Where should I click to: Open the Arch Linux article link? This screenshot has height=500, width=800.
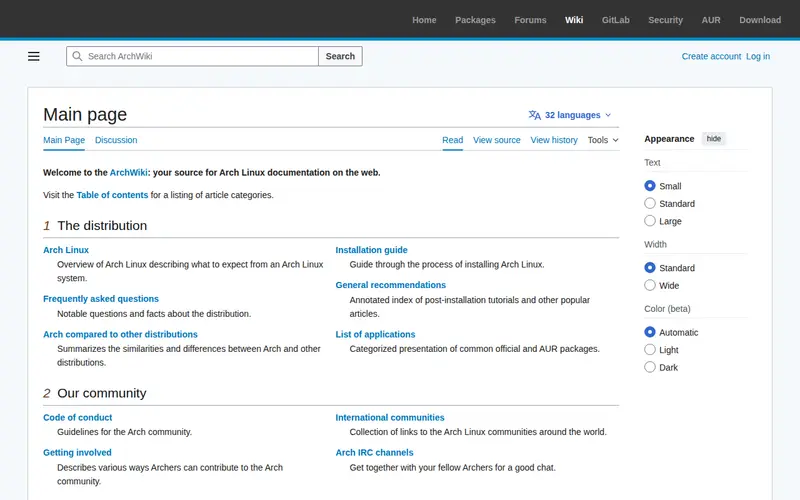coord(66,250)
